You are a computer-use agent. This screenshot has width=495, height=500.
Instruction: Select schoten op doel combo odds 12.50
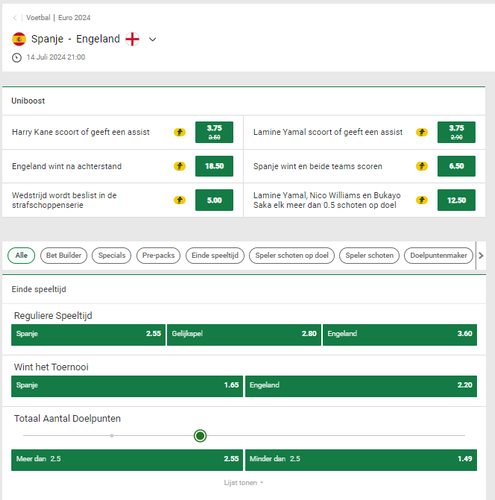456,200
